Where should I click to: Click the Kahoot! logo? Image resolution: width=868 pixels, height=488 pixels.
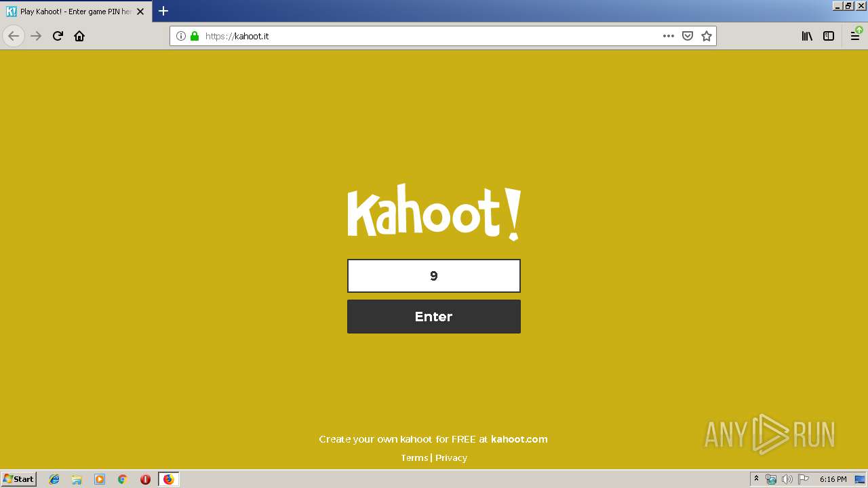[434, 211]
